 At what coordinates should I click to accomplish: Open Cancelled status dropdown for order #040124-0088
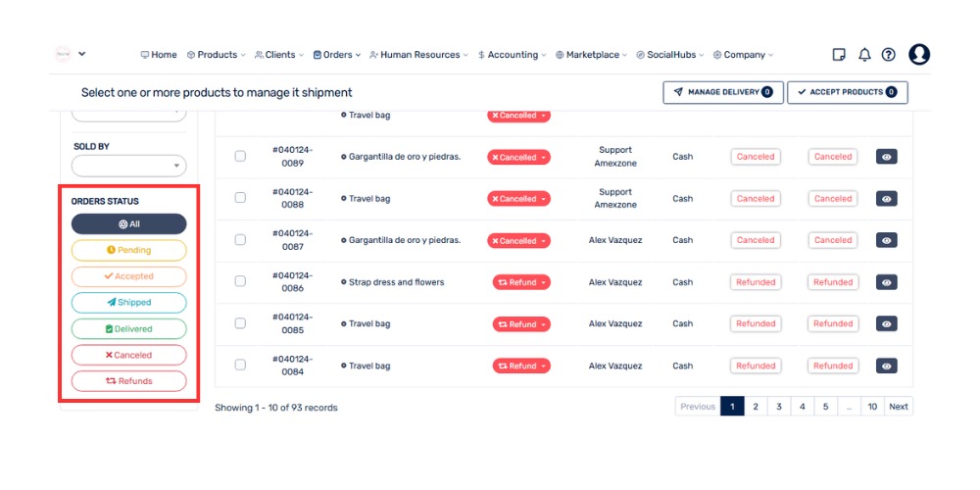click(x=518, y=199)
